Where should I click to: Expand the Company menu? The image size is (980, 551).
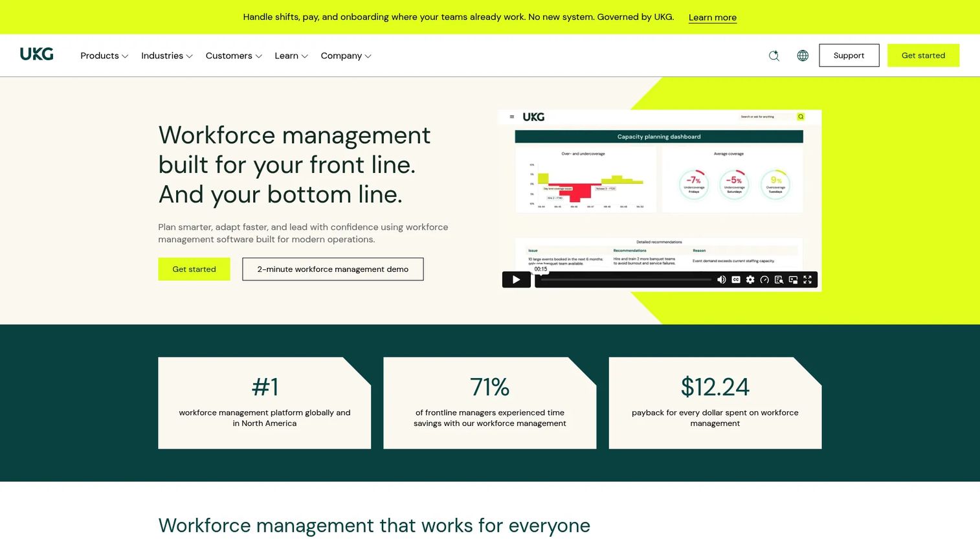point(346,56)
